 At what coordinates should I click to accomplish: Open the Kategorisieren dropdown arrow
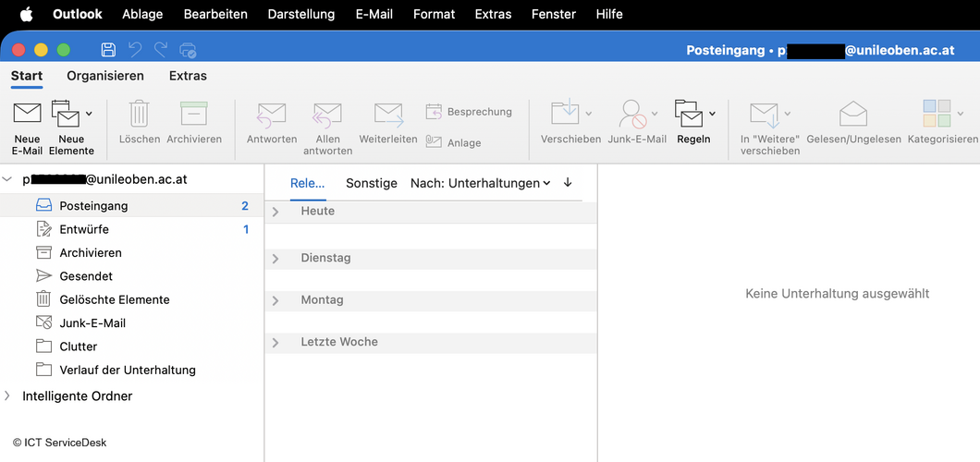pos(961,114)
